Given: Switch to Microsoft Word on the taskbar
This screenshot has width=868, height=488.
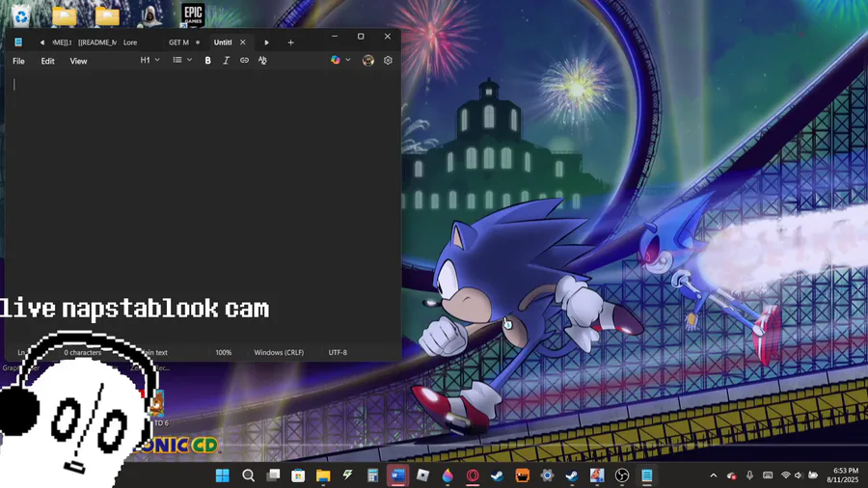Looking at the screenshot, I should [x=398, y=475].
